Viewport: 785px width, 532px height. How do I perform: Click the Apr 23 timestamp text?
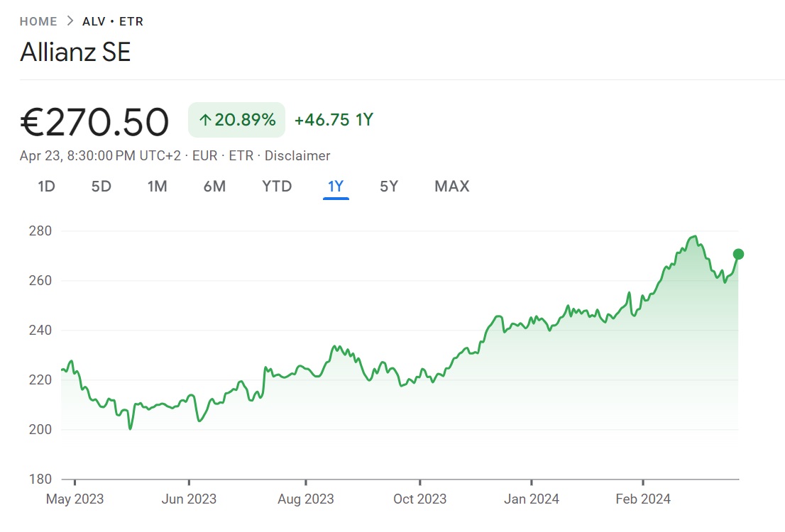click(x=100, y=155)
